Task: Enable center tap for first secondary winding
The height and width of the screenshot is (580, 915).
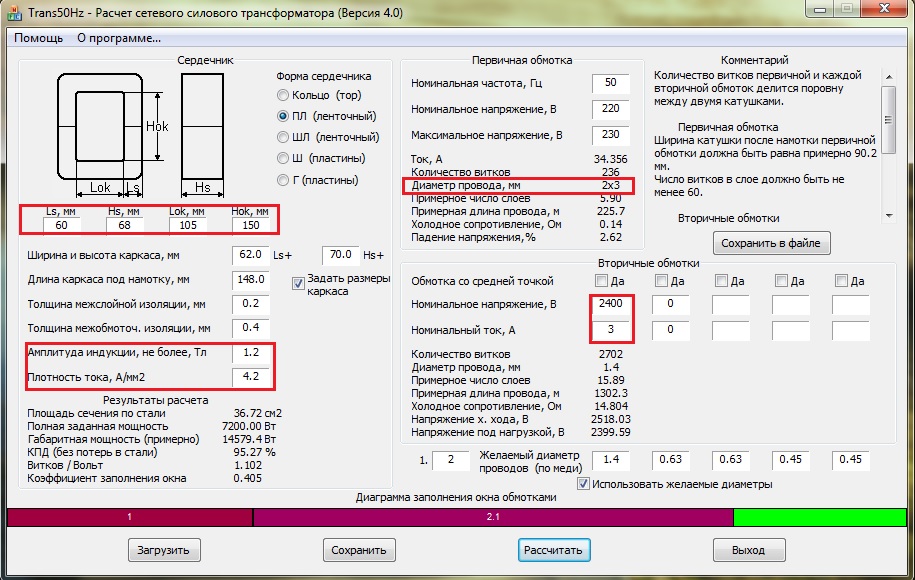Action: [601, 281]
